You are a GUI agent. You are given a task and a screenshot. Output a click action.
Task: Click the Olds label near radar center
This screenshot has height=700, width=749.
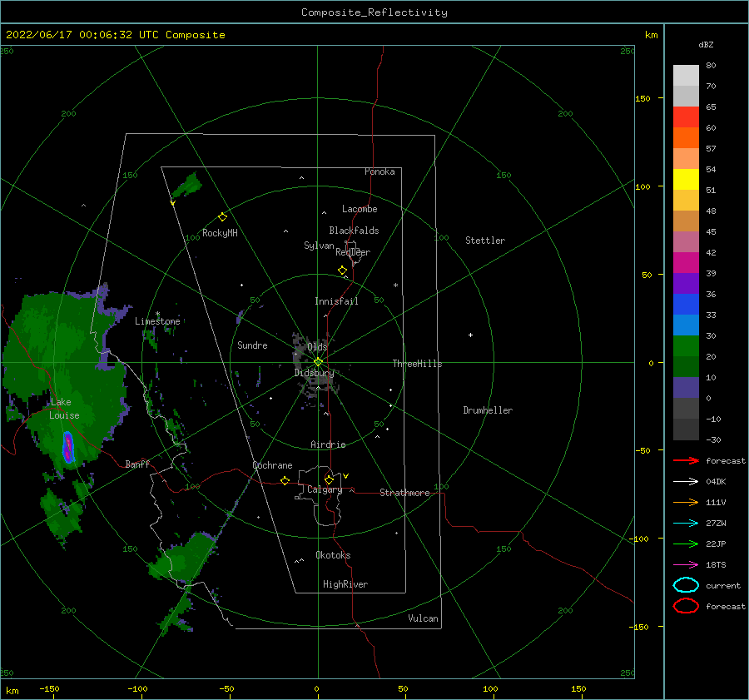317,346
